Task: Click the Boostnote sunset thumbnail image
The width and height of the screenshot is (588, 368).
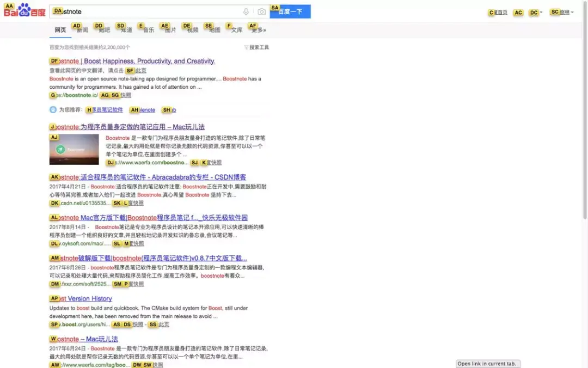Action: click(74, 149)
